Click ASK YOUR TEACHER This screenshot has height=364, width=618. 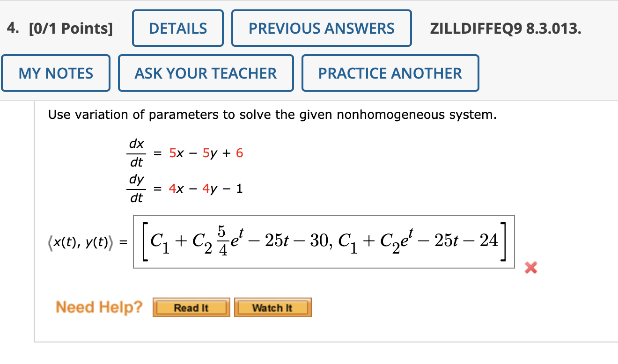pyautogui.click(x=206, y=73)
